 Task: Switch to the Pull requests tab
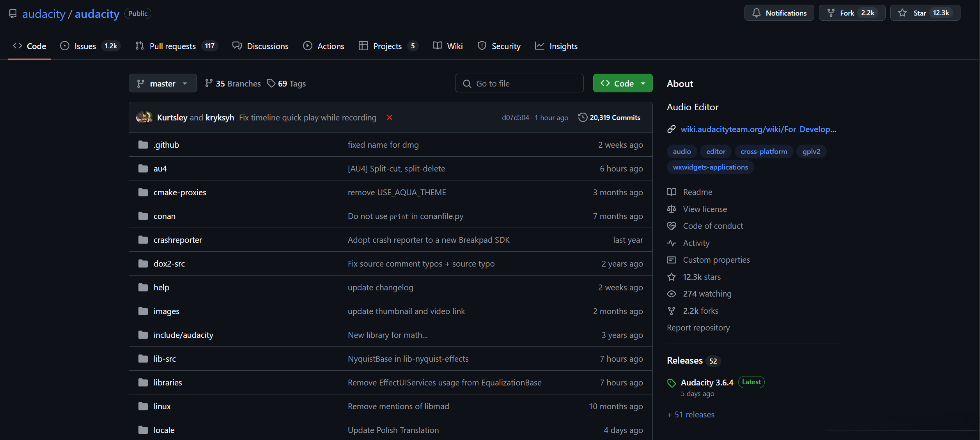[172, 46]
